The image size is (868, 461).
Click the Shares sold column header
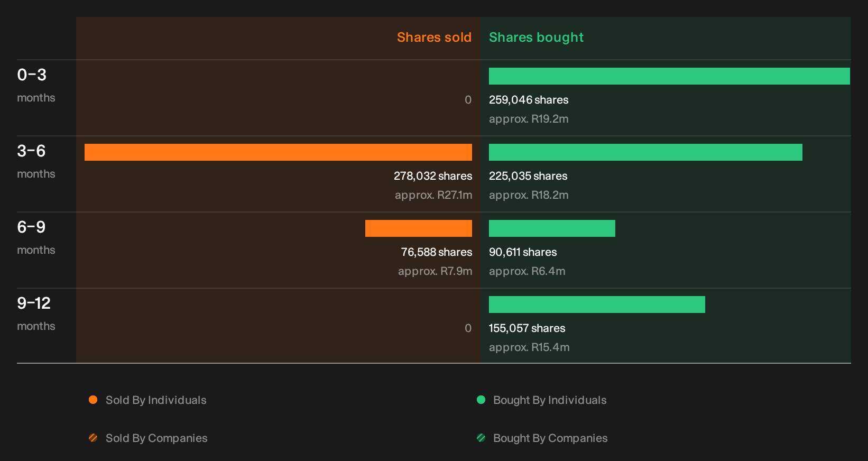click(x=434, y=38)
